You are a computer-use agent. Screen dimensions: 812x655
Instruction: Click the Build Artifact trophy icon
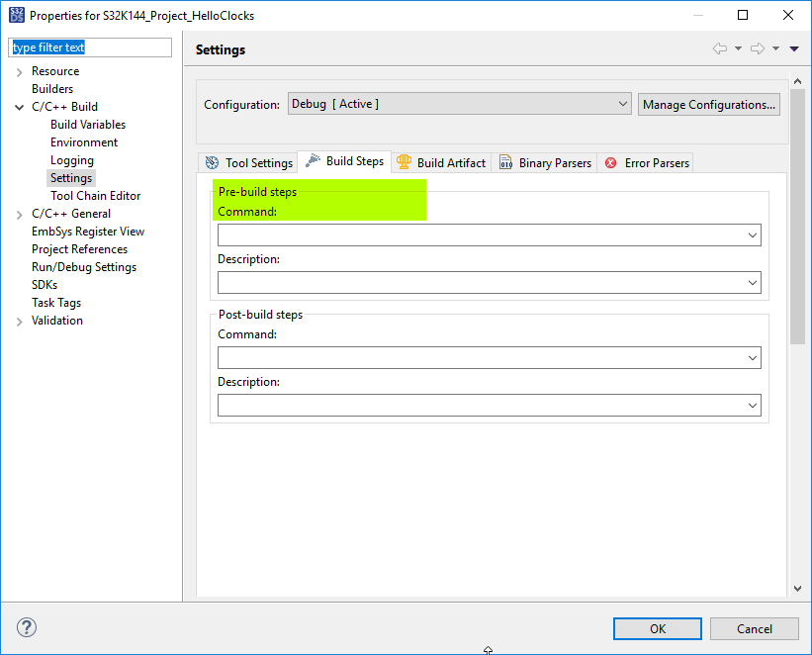pyautogui.click(x=404, y=162)
